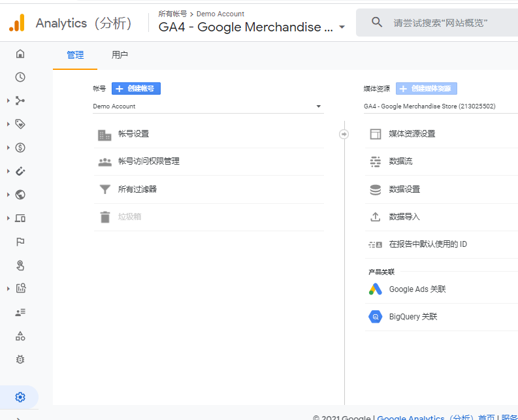The image size is (518, 420).
Task: Click the 数据导入 upload icon
Action: coord(376,217)
